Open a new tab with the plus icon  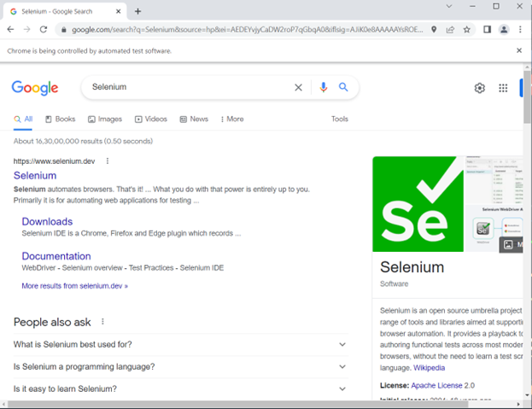point(137,12)
